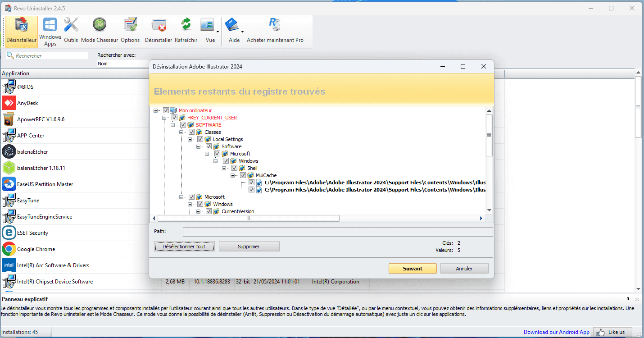The height and width of the screenshot is (338, 644).
Task: Open the Vue dropdown arrow
Action: click(x=218, y=32)
